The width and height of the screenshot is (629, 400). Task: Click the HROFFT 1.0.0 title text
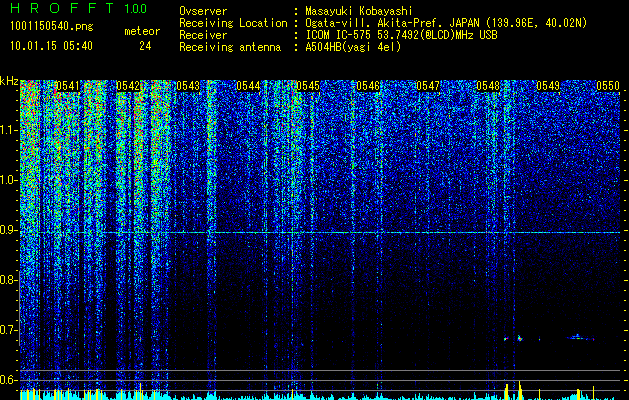click(78, 8)
